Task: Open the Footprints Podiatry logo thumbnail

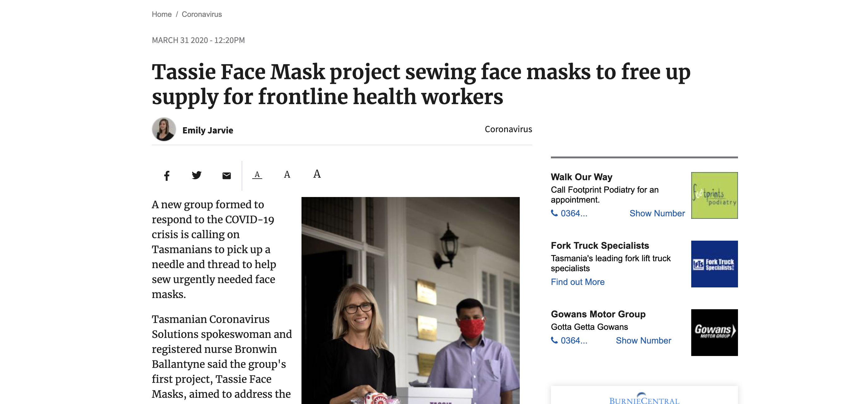Action: click(714, 195)
